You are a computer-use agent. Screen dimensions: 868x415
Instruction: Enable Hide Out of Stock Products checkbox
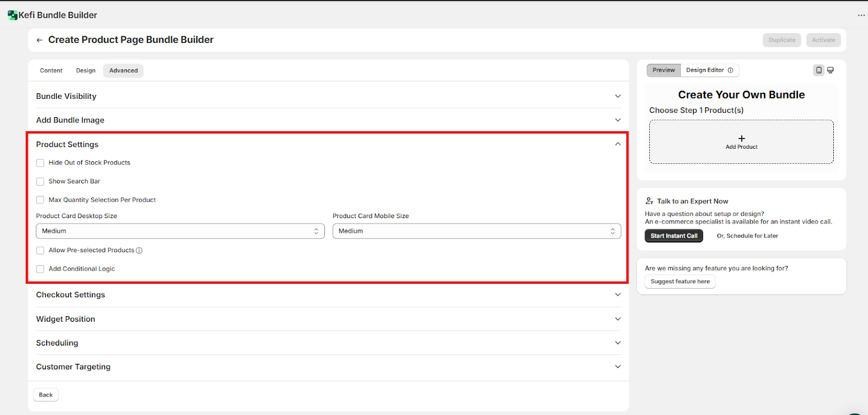click(40, 163)
